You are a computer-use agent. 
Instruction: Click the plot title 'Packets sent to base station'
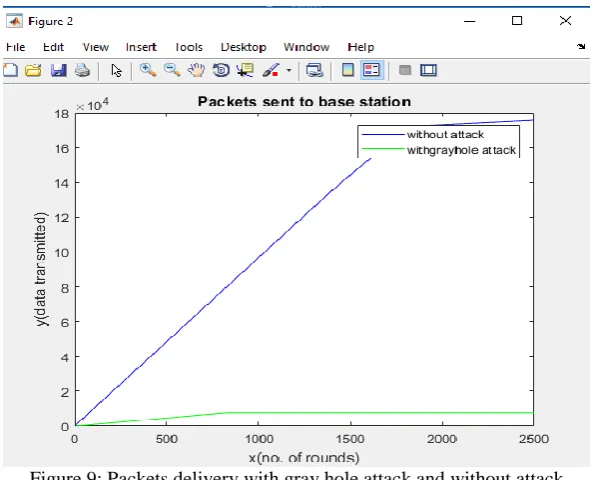304,102
